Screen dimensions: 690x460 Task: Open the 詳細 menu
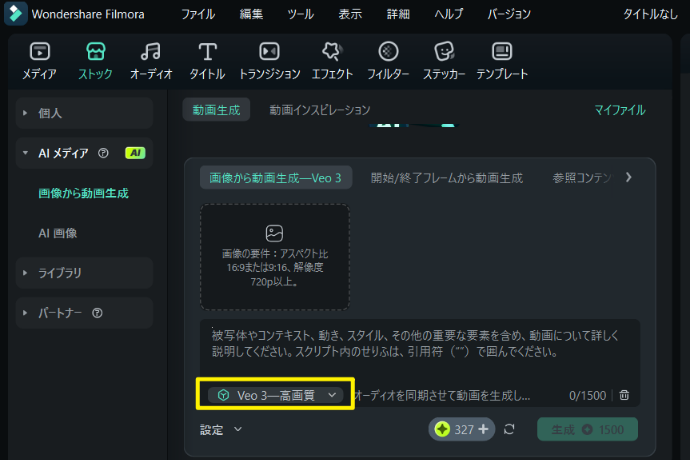(x=398, y=14)
